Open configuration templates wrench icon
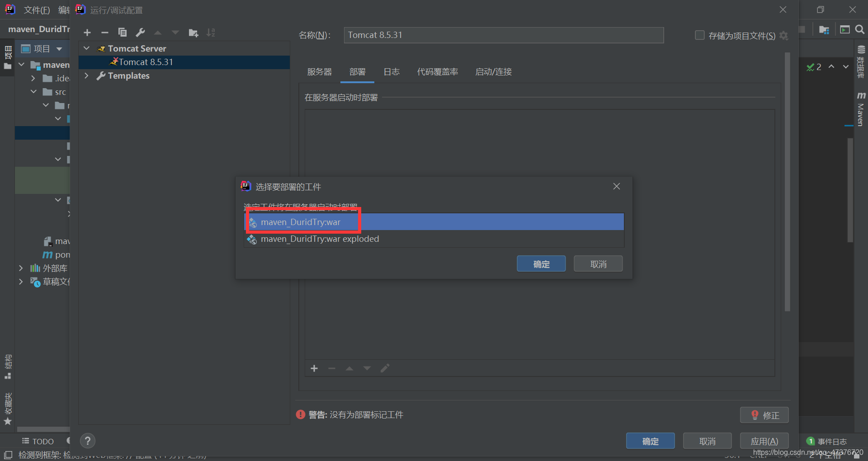 [x=140, y=33]
